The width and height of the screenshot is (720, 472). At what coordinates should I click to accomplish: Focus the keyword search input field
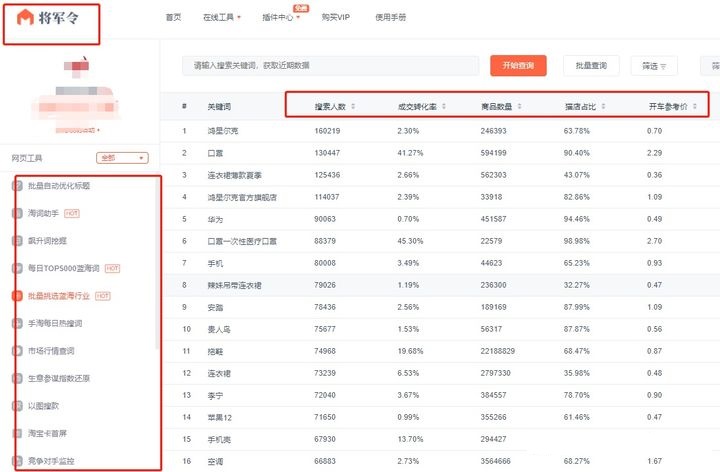[x=330, y=66]
